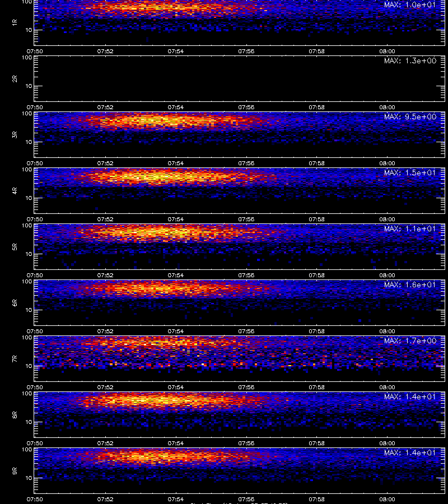Image resolution: width=448 pixels, height=504 pixels.
Task: Click the 07:54 tick label beneath 7R panel
Action: pos(176,387)
